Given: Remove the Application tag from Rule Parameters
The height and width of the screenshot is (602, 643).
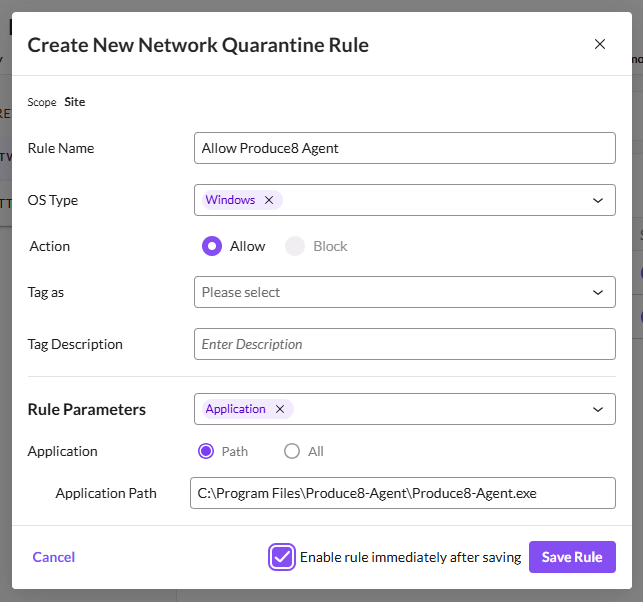Looking at the screenshot, I should click(280, 409).
